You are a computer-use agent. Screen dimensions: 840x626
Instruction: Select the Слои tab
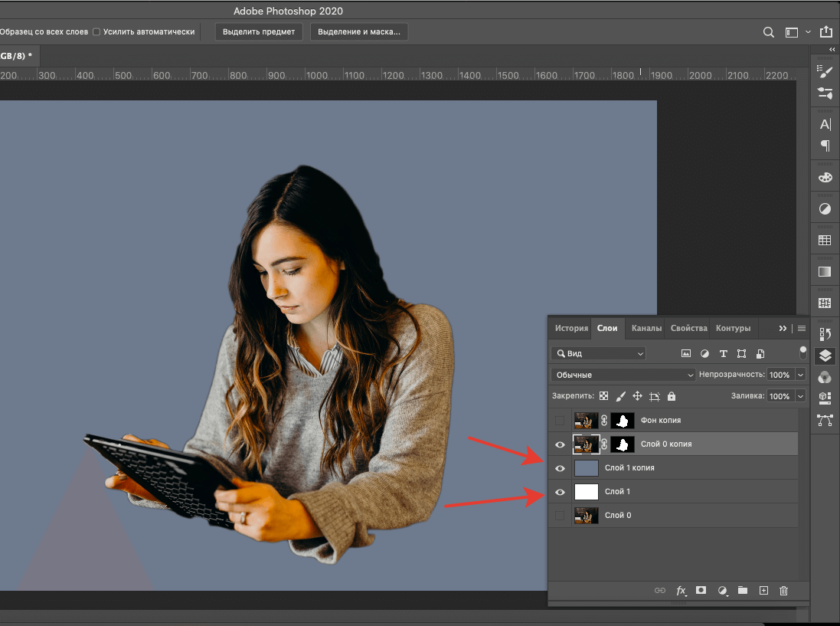click(x=607, y=328)
